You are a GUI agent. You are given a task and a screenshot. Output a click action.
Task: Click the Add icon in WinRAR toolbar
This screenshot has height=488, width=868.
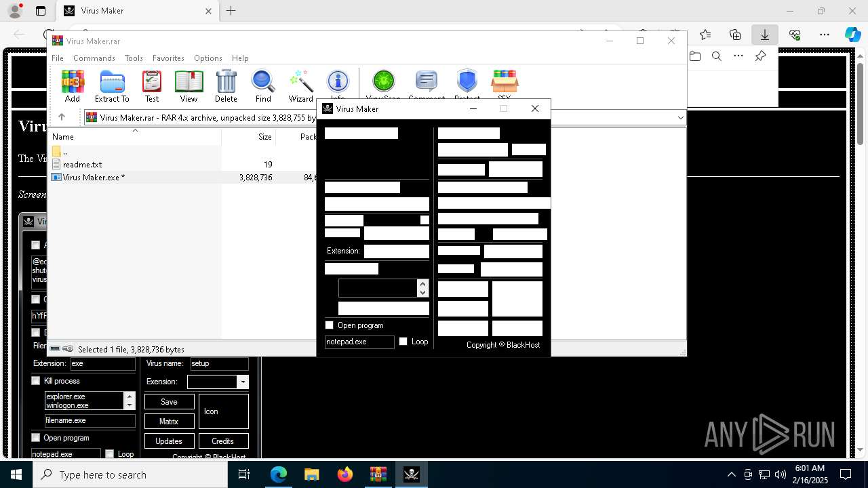pos(73,86)
